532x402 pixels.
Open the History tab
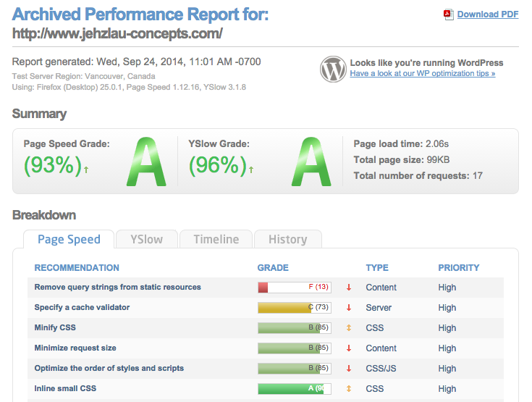pyautogui.click(x=287, y=239)
